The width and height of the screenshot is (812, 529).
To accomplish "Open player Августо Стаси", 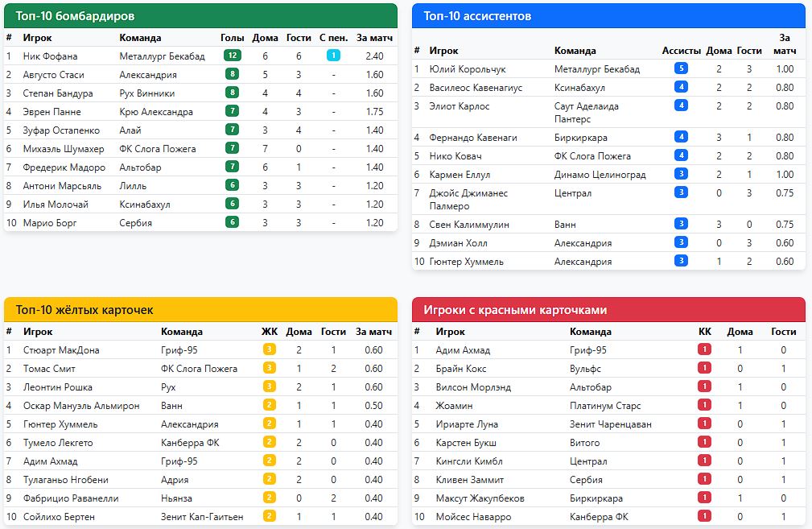I will point(53,74).
